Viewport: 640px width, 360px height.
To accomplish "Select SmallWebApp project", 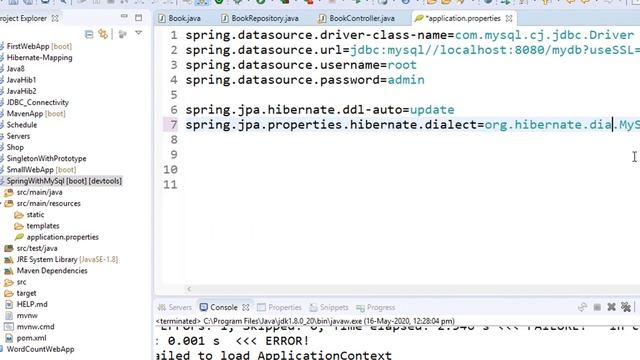I will coord(41,170).
